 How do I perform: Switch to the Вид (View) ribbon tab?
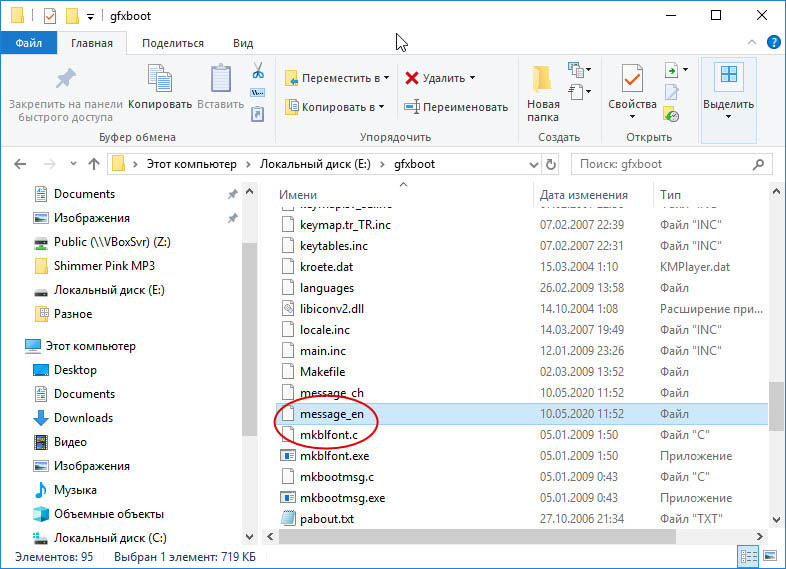click(x=243, y=43)
